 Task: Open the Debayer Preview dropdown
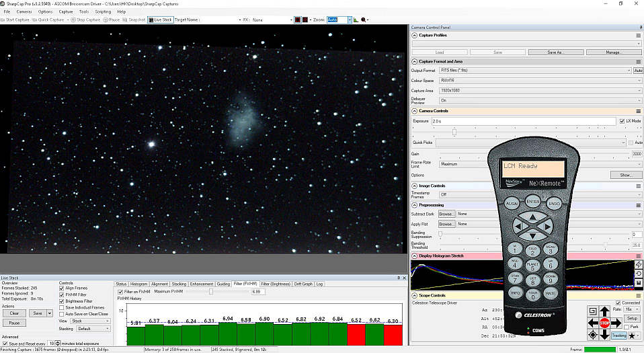point(540,100)
